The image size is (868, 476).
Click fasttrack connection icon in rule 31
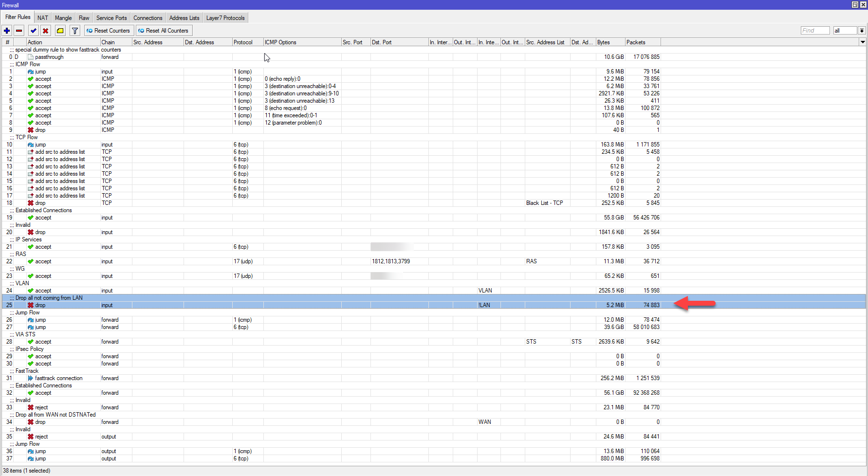[x=31, y=378]
